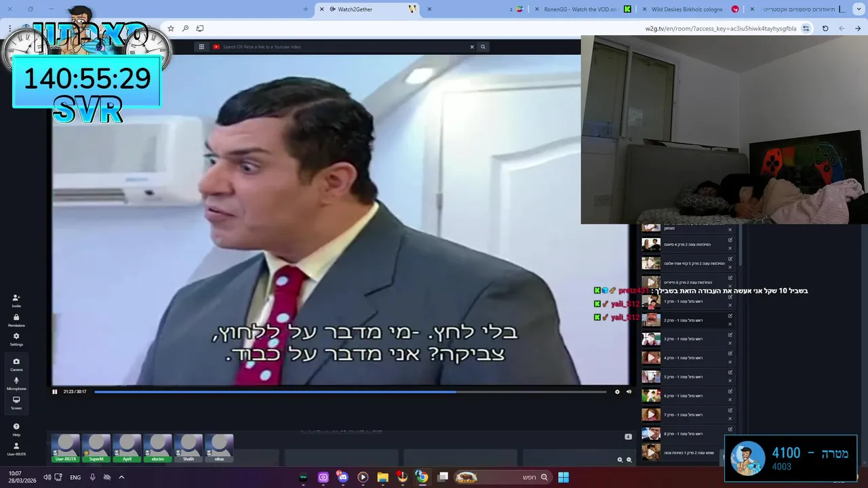Show hidden icons chevron in system tray

(121, 477)
